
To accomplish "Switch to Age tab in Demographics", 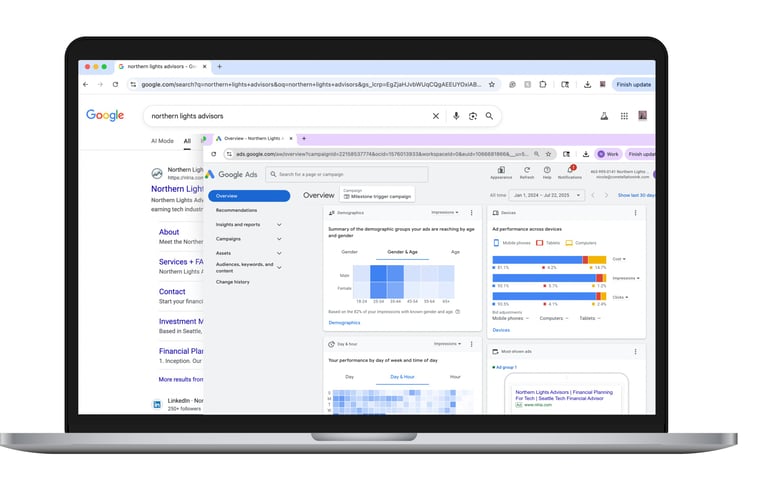I will pyautogui.click(x=455, y=252).
